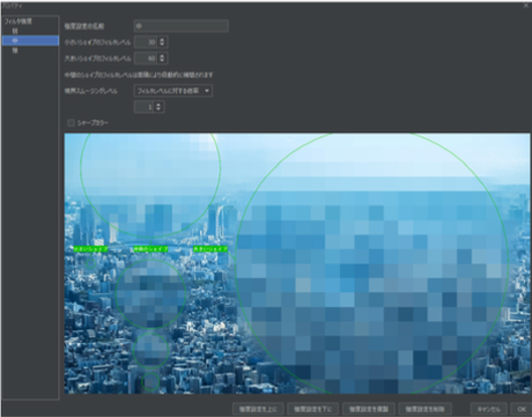This screenshot has height=417, width=532.
Task: Decrease large shape filter level
Action: click(x=162, y=60)
